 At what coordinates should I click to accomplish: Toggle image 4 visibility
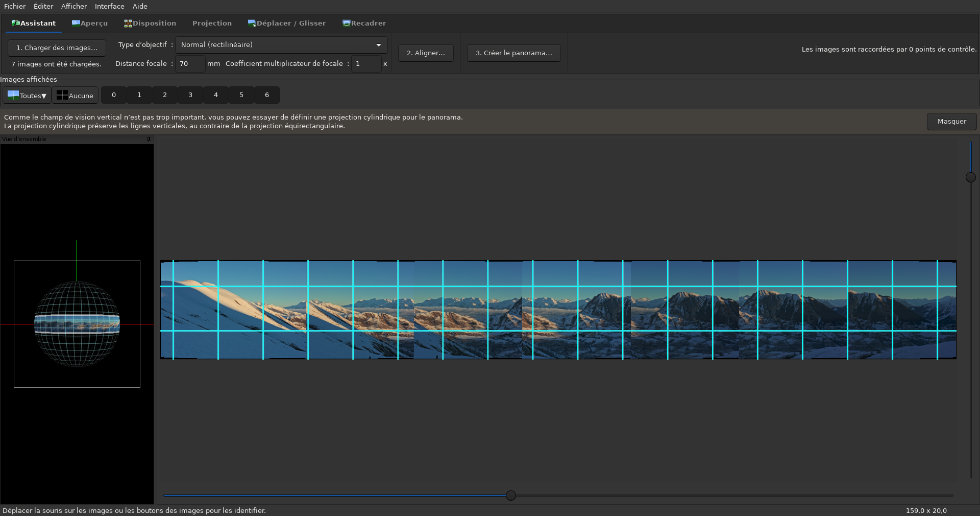[x=216, y=95]
